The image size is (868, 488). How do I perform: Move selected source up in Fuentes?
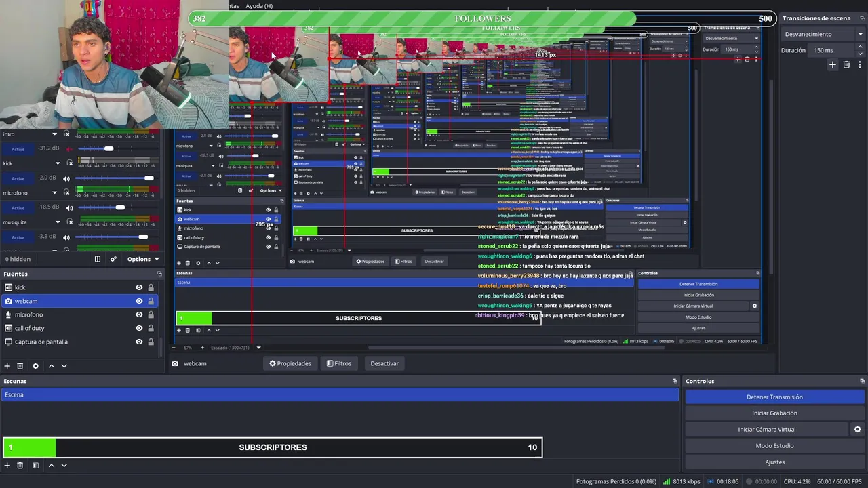click(51, 366)
